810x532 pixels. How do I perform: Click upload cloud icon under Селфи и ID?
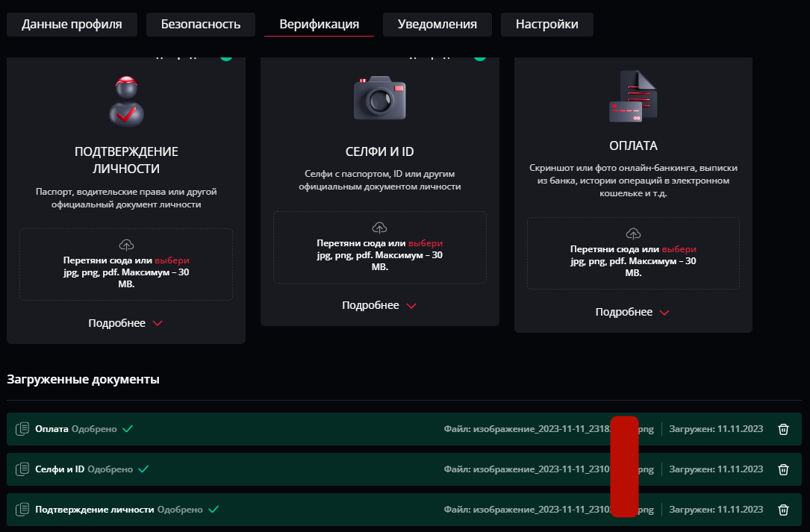click(380, 228)
